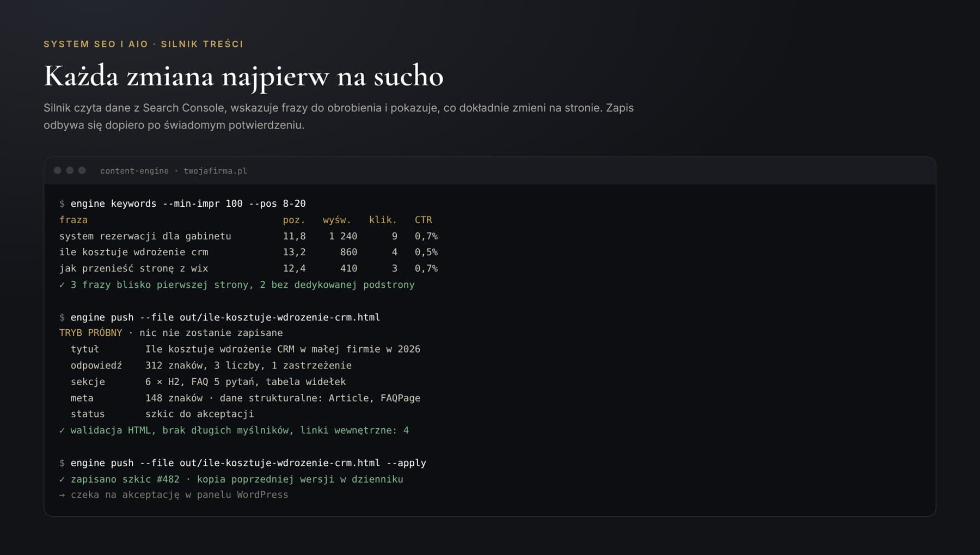Image resolution: width=980 pixels, height=555 pixels.
Task: Click the first window dot in terminal header
Action: [x=58, y=170]
